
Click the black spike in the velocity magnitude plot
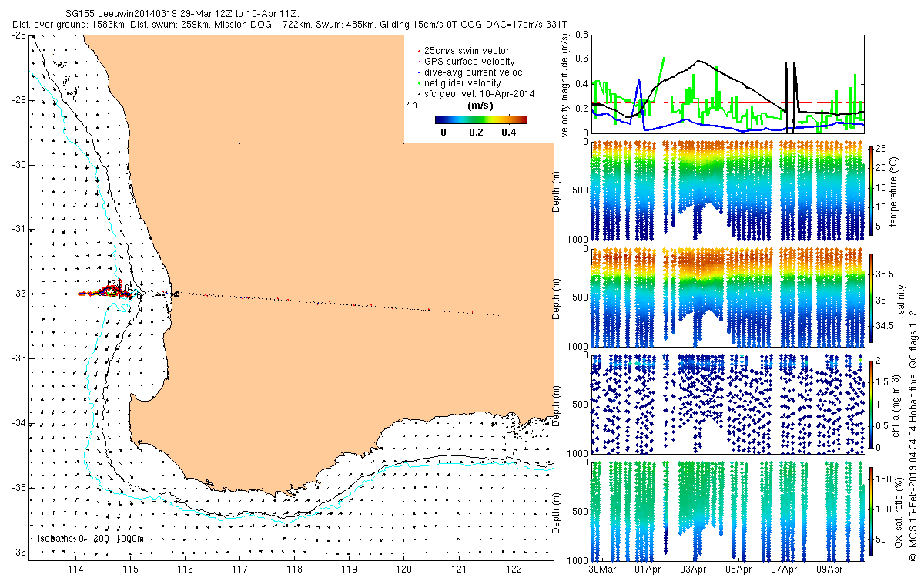[790, 96]
